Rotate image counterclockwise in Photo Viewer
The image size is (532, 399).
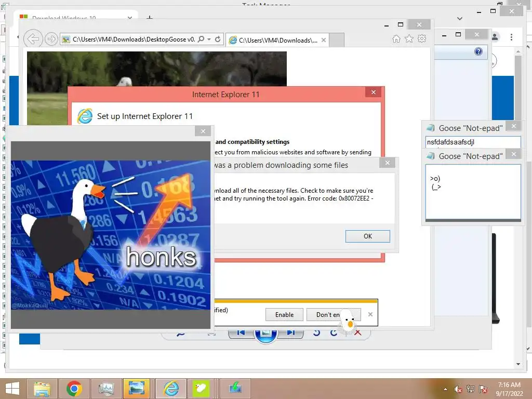pos(316,332)
